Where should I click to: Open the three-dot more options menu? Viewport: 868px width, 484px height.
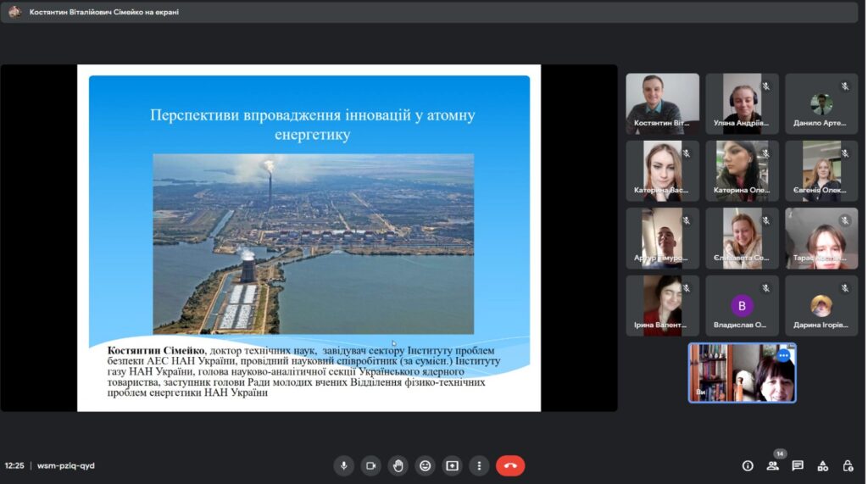[x=479, y=465]
